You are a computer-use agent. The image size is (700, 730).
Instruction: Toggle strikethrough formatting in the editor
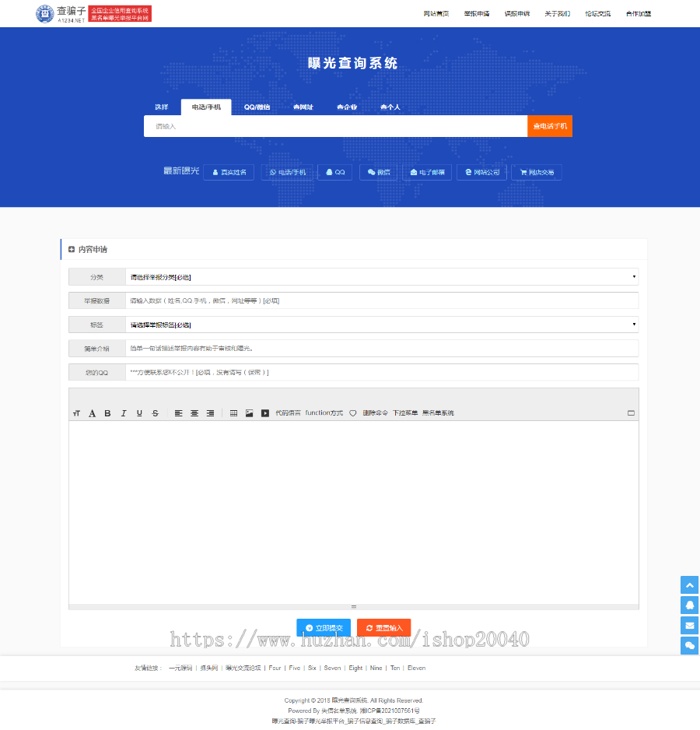156,413
